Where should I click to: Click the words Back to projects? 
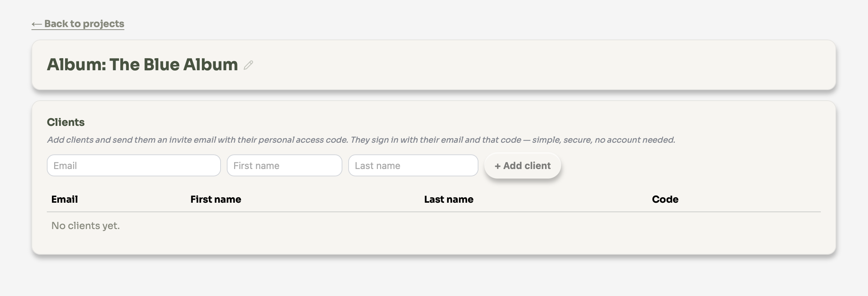click(84, 24)
